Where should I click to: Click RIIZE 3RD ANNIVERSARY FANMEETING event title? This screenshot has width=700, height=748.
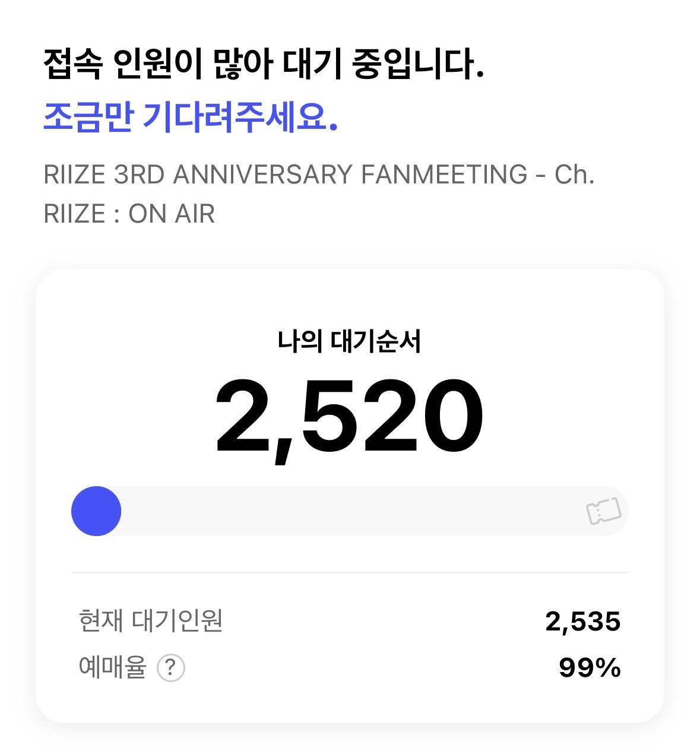(319, 175)
